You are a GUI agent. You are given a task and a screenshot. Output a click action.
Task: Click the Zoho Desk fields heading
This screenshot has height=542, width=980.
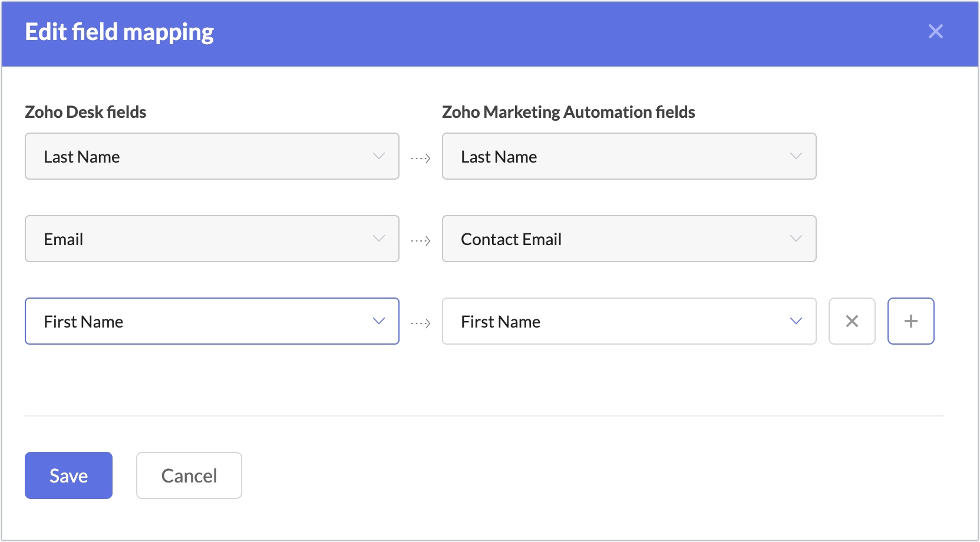pos(85,112)
